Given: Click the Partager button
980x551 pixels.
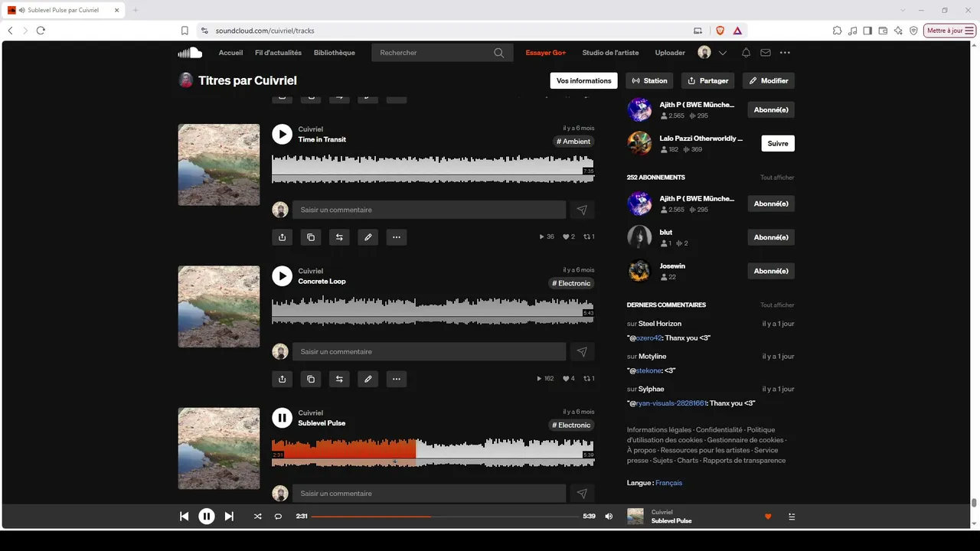Looking at the screenshot, I should [x=707, y=80].
